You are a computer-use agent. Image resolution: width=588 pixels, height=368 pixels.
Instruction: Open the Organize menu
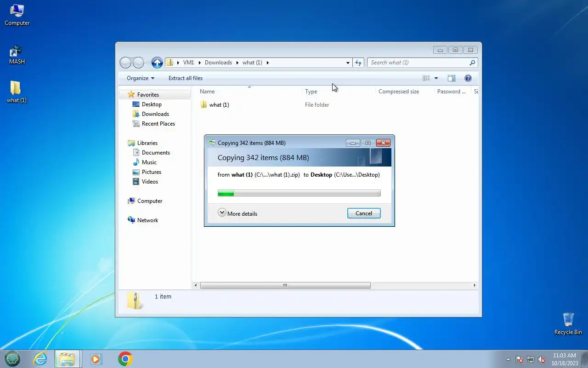(141, 78)
